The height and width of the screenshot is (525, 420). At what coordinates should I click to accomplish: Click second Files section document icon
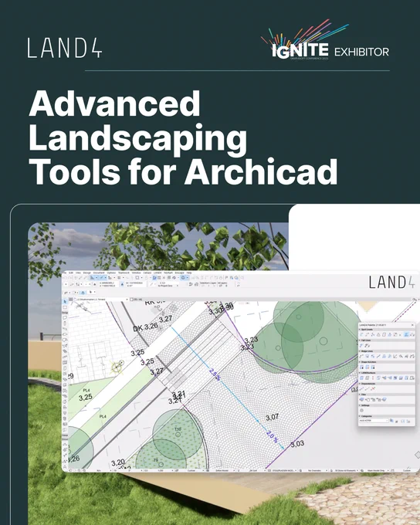(x=367, y=399)
